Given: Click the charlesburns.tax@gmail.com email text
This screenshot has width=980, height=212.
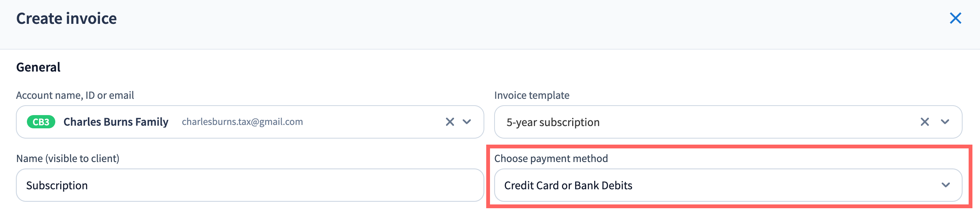Looking at the screenshot, I should tap(242, 122).
